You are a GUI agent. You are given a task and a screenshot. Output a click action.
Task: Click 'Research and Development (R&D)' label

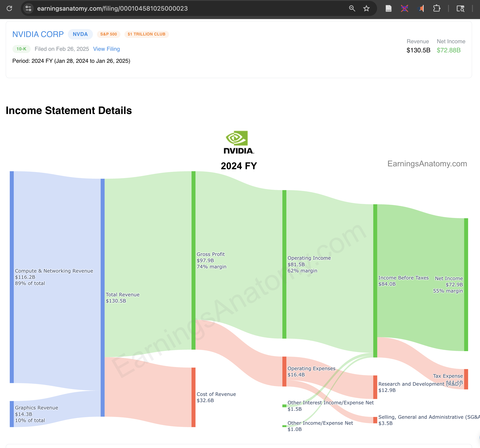pos(420,384)
